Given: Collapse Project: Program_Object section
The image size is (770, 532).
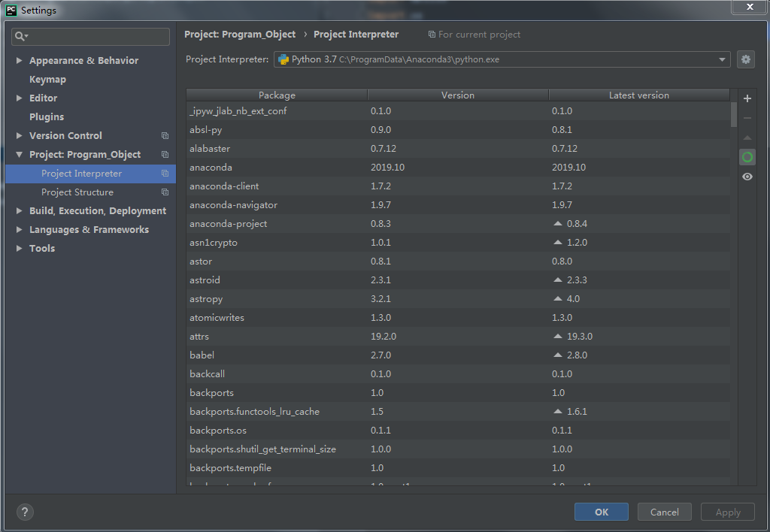Looking at the screenshot, I should tap(19, 155).
